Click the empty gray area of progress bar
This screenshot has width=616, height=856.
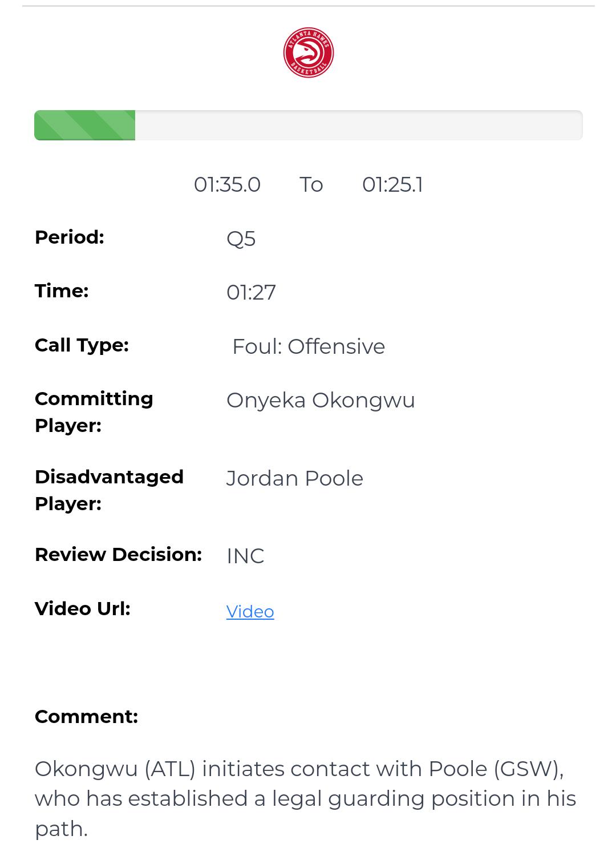pyautogui.click(x=358, y=125)
